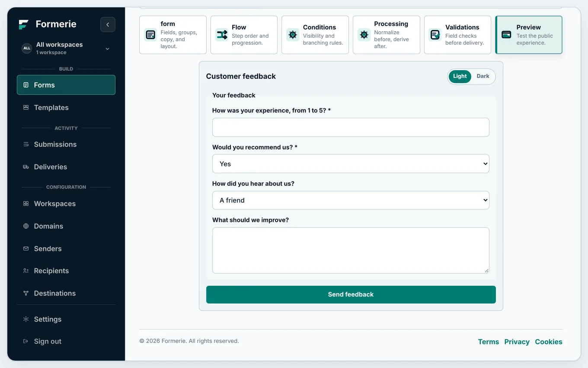588x368 pixels.
Task: Open the Terms link in footer
Action: pyautogui.click(x=489, y=342)
